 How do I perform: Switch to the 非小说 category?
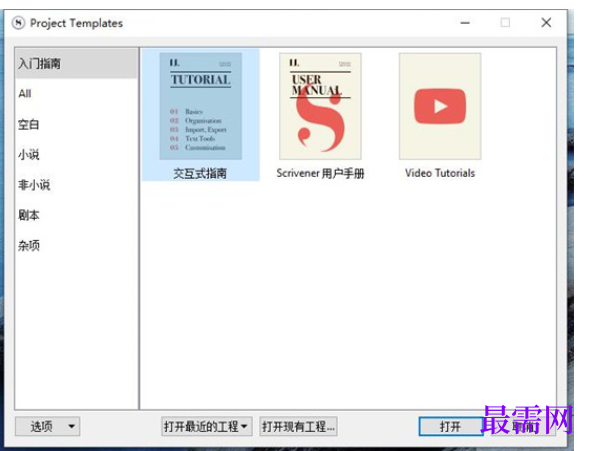pyautogui.click(x=76, y=185)
